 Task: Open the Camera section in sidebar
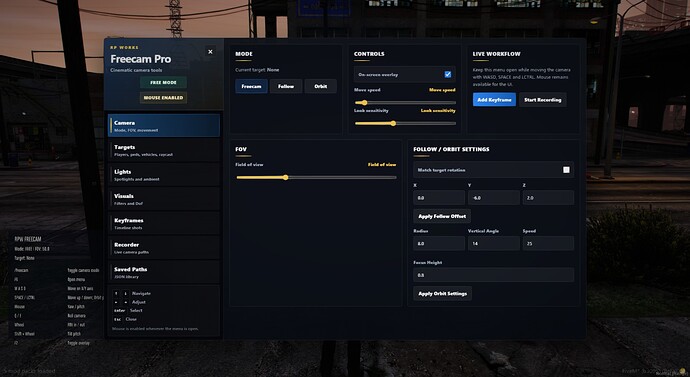click(x=164, y=126)
